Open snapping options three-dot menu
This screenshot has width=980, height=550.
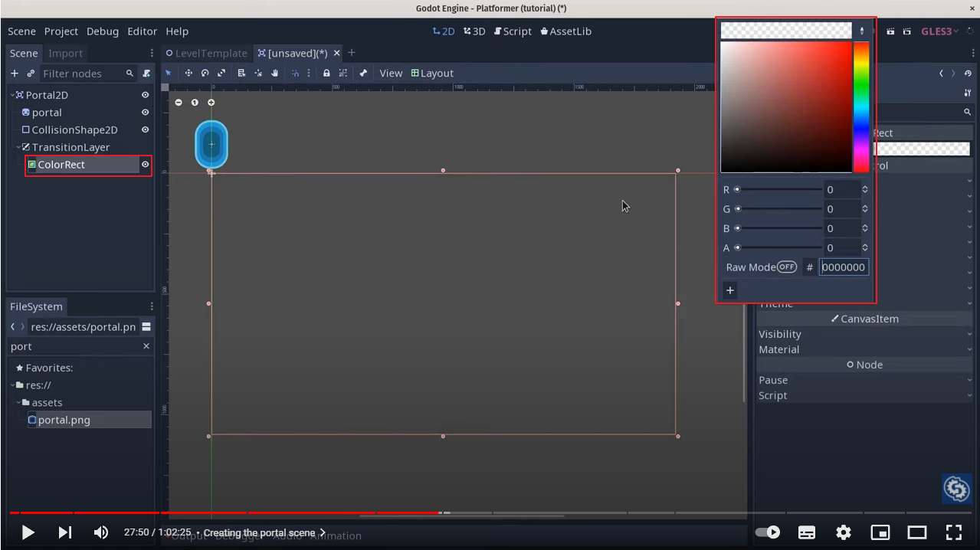point(309,73)
